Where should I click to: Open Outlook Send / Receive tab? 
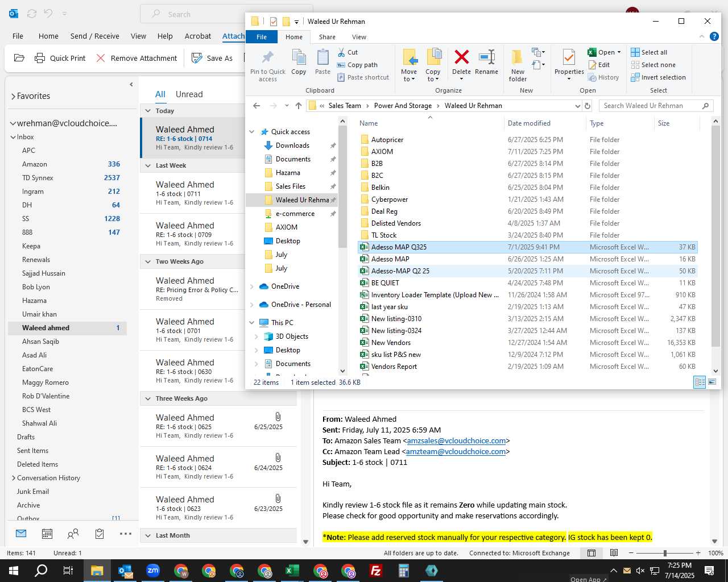coord(95,36)
